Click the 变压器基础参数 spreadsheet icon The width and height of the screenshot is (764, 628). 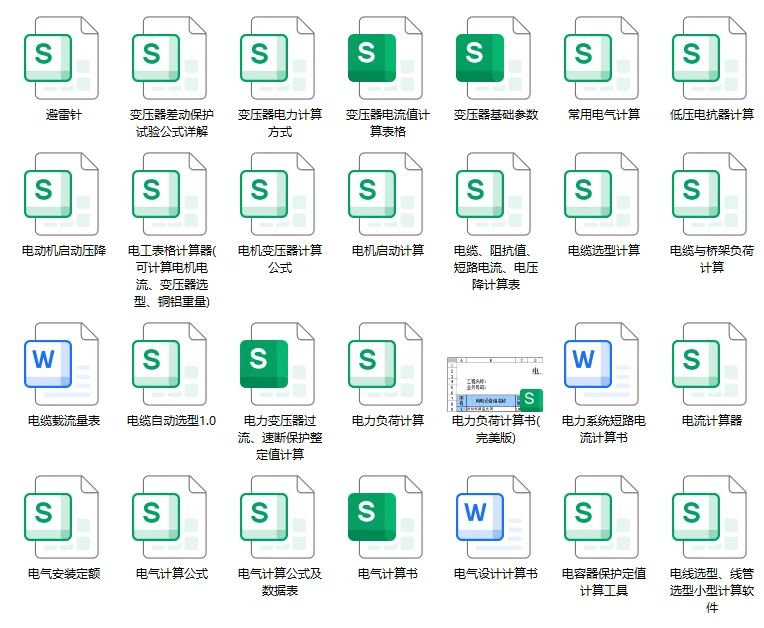[x=494, y=58]
